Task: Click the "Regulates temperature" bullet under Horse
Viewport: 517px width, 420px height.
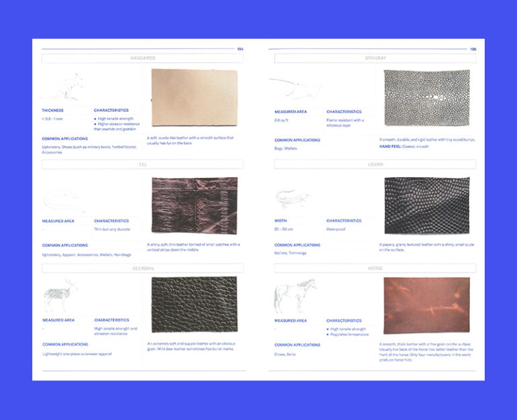Action: point(348,335)
